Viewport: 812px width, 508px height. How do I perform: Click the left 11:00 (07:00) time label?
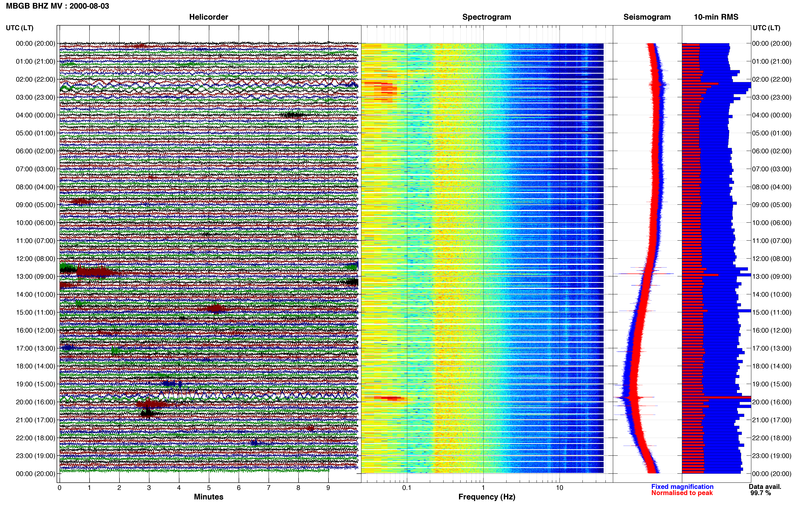[36, 240]
